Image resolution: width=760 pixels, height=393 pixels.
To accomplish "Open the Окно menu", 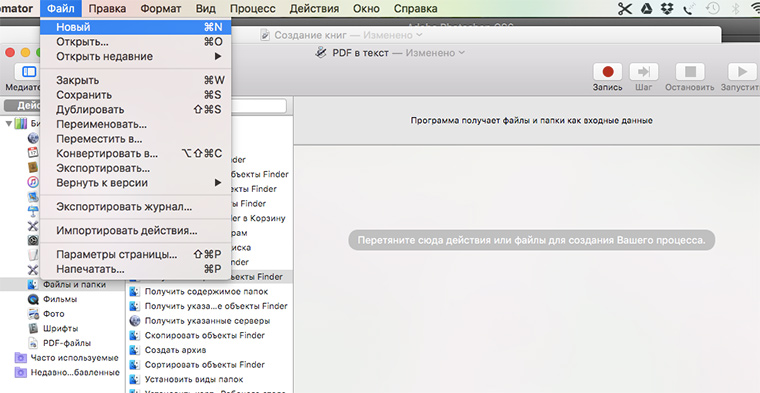I will 366,8.
